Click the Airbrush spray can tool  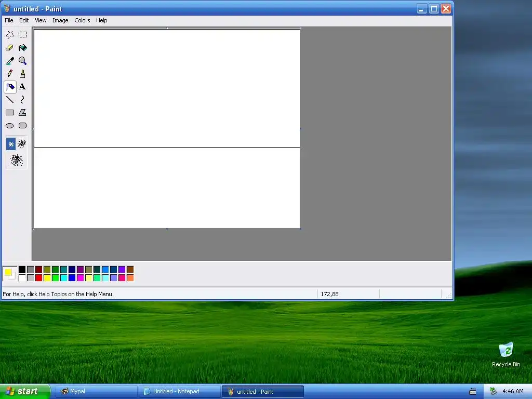click(10, 87)
